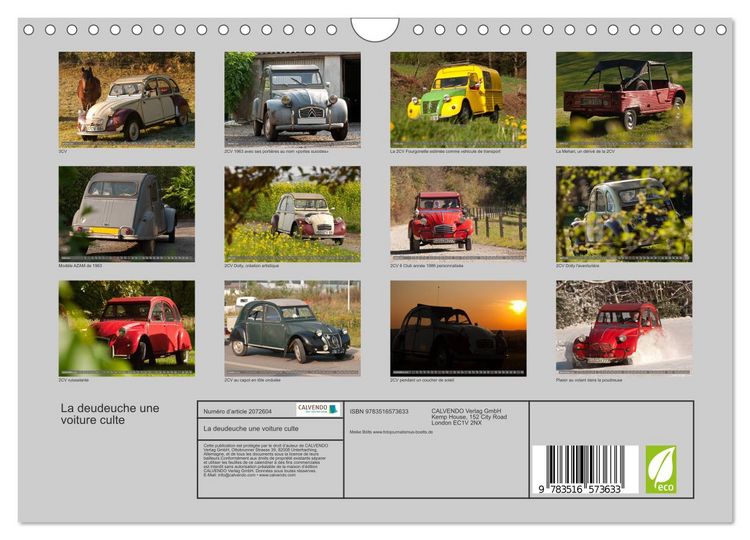This screenshot has width=750, height=540.
Task: Click 'London EC1V 2NX' line
Action: click(x=456, y=423)
